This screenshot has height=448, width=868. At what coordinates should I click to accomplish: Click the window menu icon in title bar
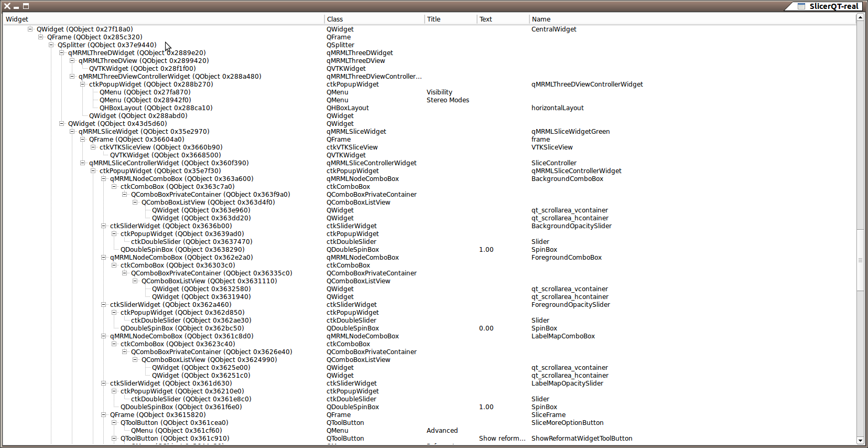(7, 6)
